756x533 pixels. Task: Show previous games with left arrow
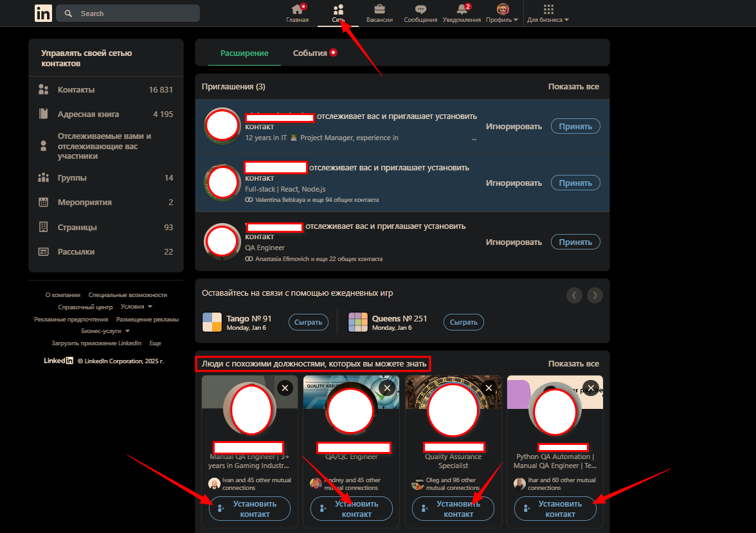coord(573,295)
